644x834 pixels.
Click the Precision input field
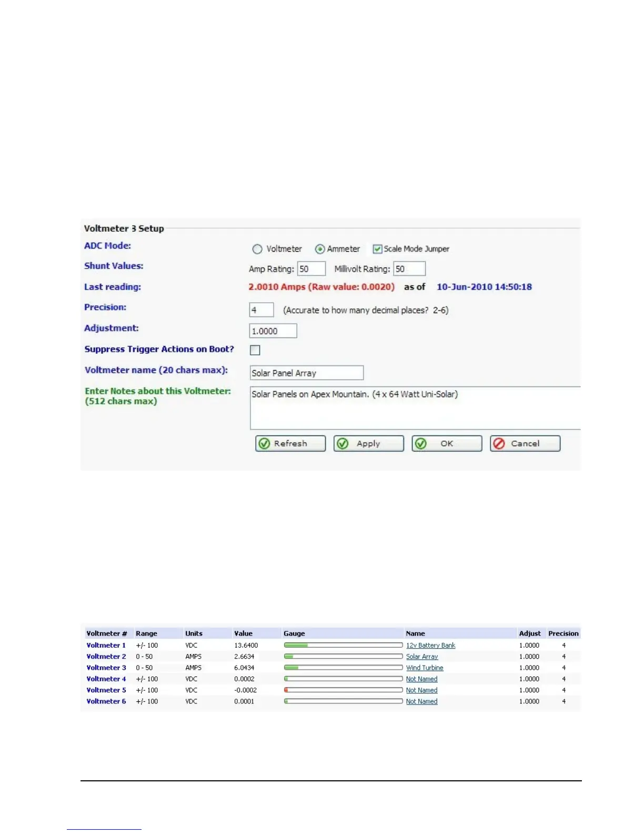(x=261, y=310)
